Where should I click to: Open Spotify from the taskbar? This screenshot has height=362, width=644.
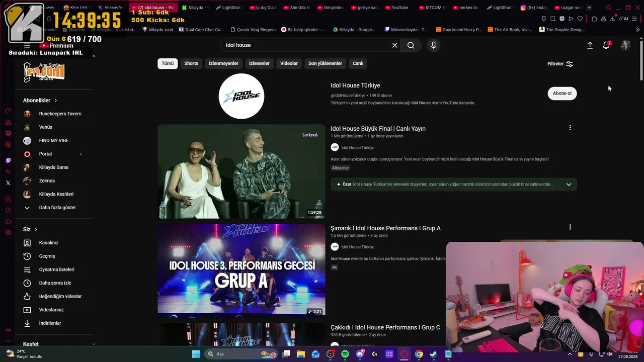click(x=345, y=354)
